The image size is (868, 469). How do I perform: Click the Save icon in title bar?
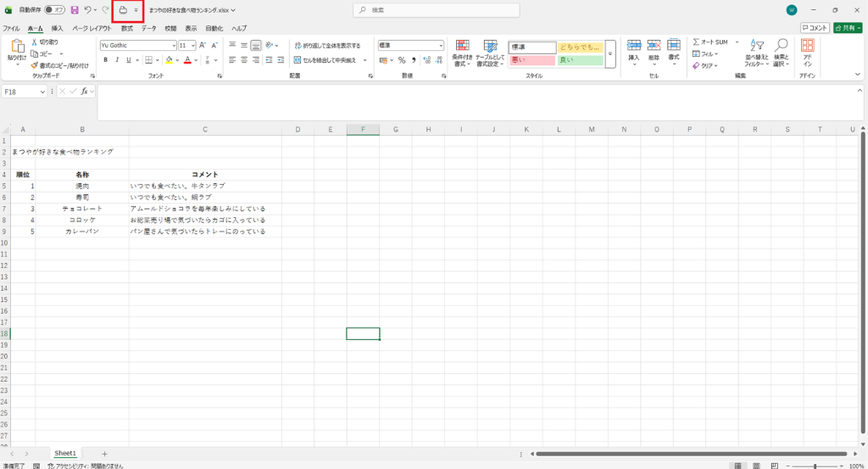75,10
